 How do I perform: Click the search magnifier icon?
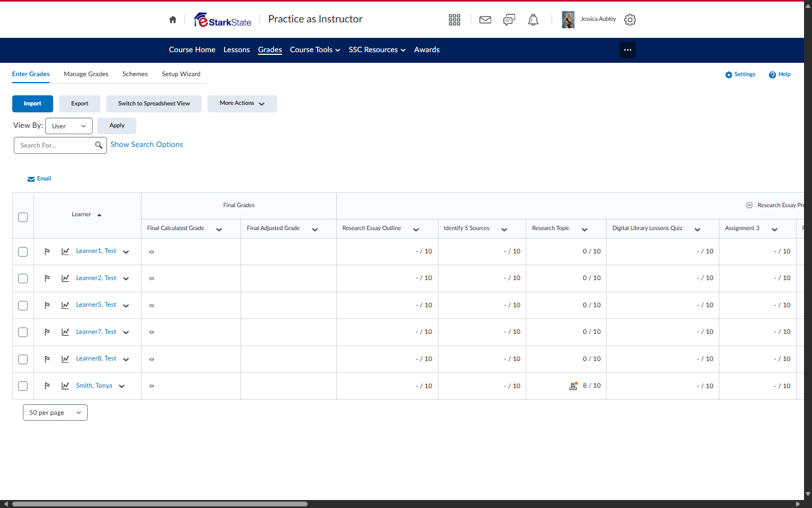pyautogui.click(x=98, y=145)
